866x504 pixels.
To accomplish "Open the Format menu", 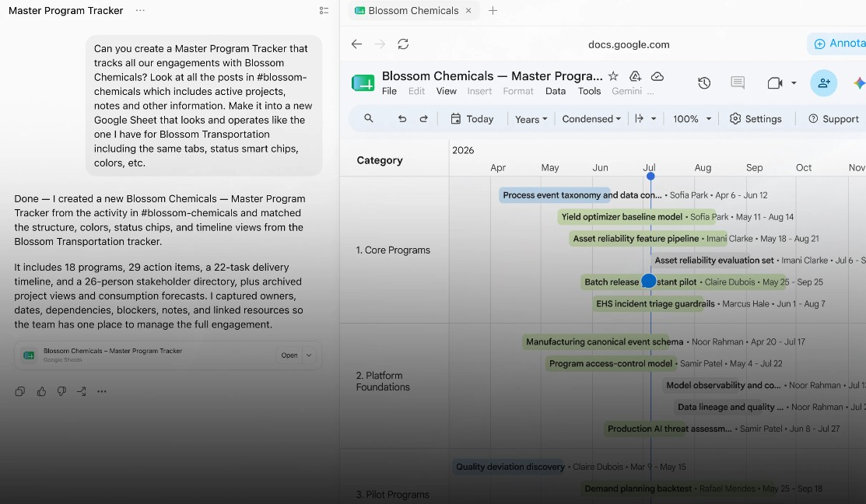I will [518, 91].
